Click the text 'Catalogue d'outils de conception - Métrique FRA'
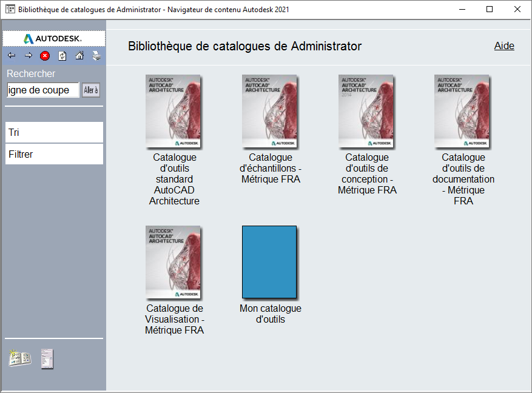 (x=367, y=173)
